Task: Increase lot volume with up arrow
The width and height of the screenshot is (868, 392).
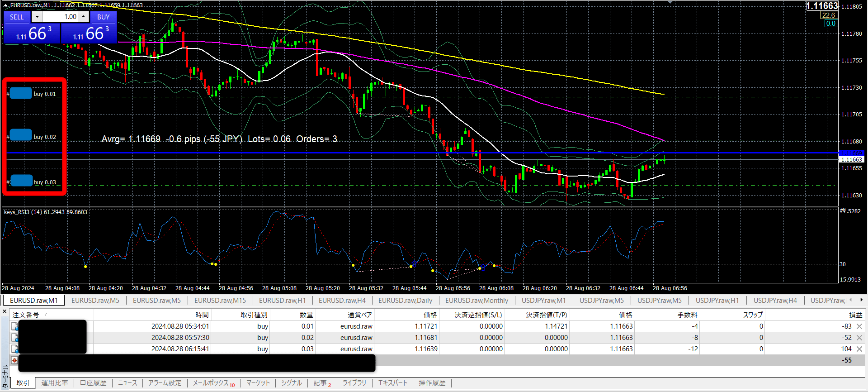Action: tap(84, 17)
